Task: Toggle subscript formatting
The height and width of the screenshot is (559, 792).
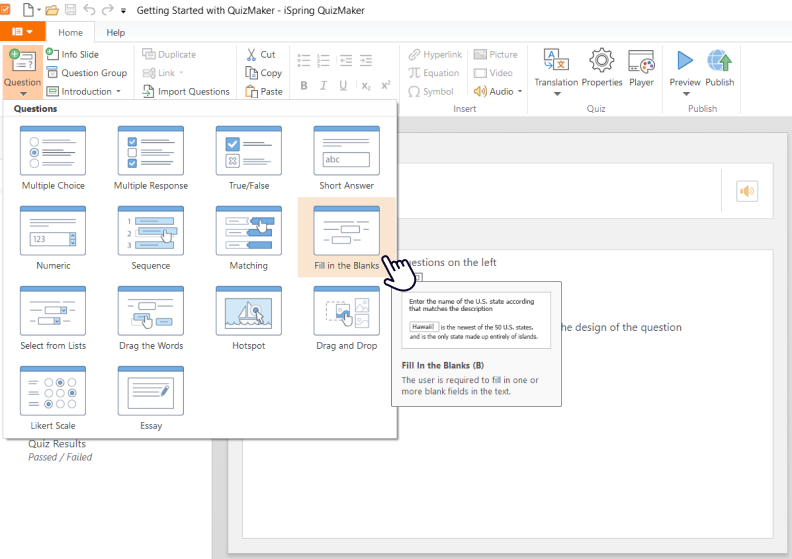Action: click(x=366, y=85)
